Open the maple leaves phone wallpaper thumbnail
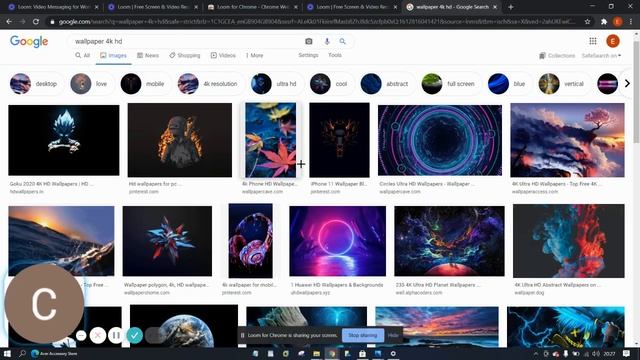Image resolution: width=640 pixels, height=360 pixels. coord(271,140)
